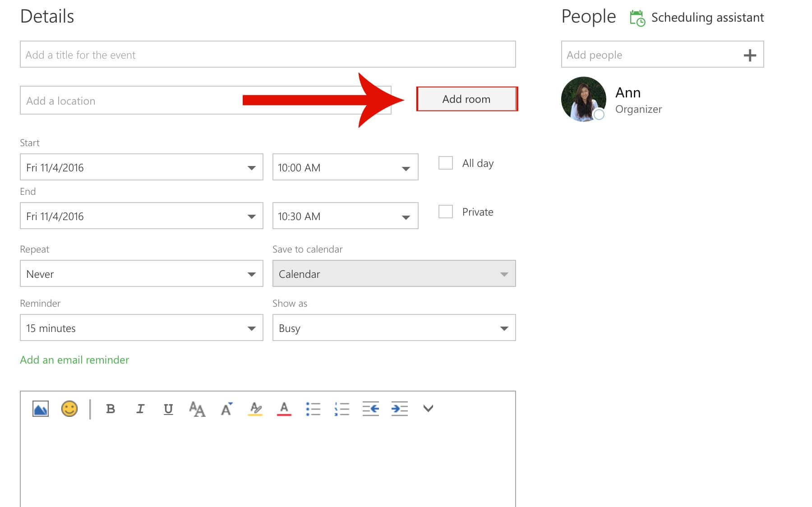Image resolution: width=812 pixels, height=507 pixels.
Task: Open the Show as dropdown
Action: click(x=393, y=328)
